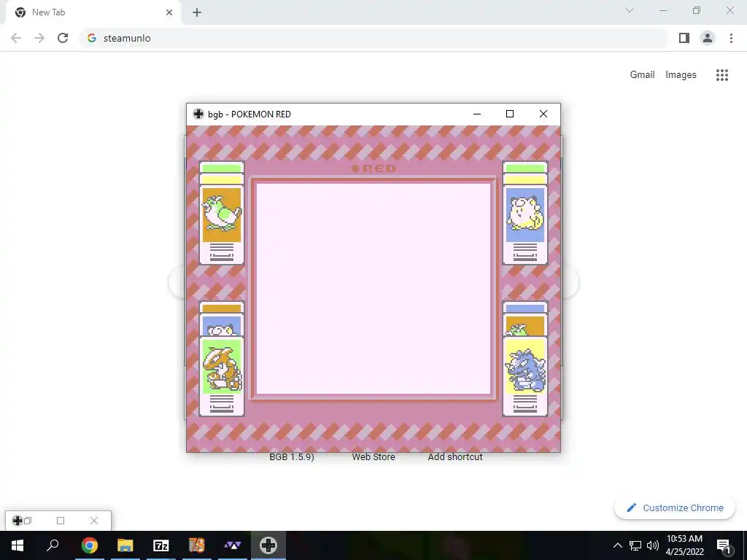This screenshot has height=560, width=747.
Task: Open Chrome tab search chevron
Action: (630, 10)
